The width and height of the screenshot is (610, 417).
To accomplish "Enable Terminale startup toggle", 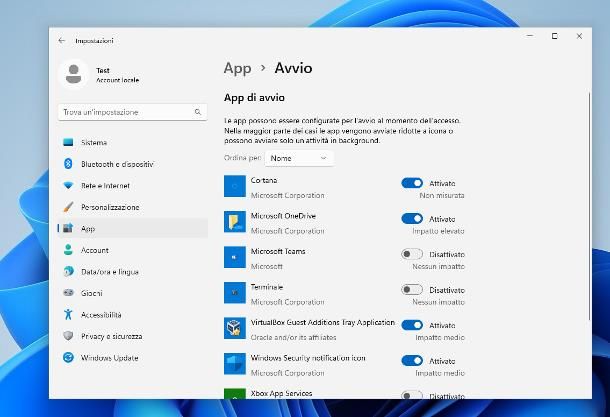I will click(x=412, y=289).
